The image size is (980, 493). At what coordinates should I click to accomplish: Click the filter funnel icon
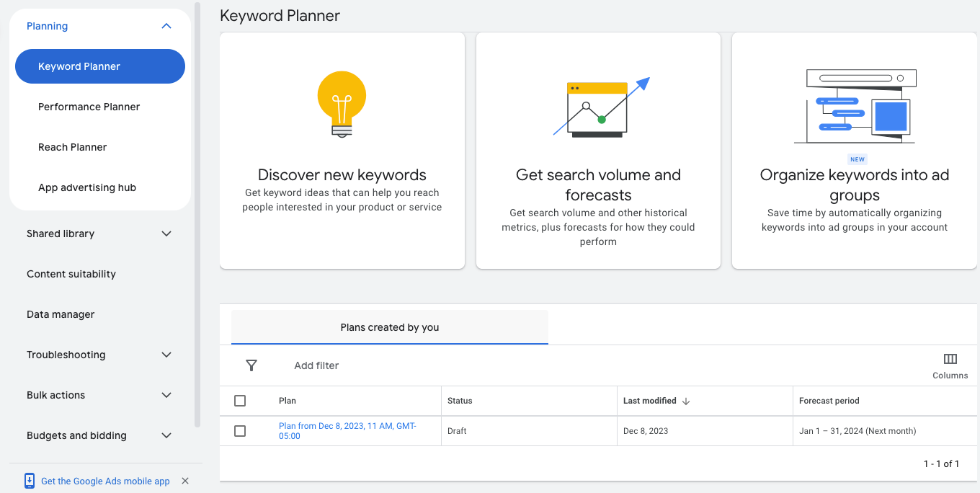(x=251, y=365)
